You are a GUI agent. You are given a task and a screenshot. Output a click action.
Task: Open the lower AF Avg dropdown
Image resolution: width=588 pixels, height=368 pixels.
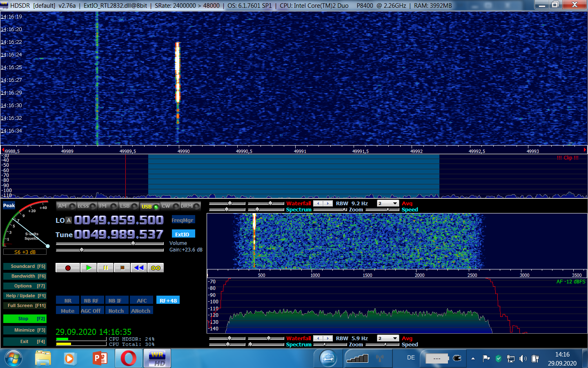pyautogui.click(x=388, y=338)
